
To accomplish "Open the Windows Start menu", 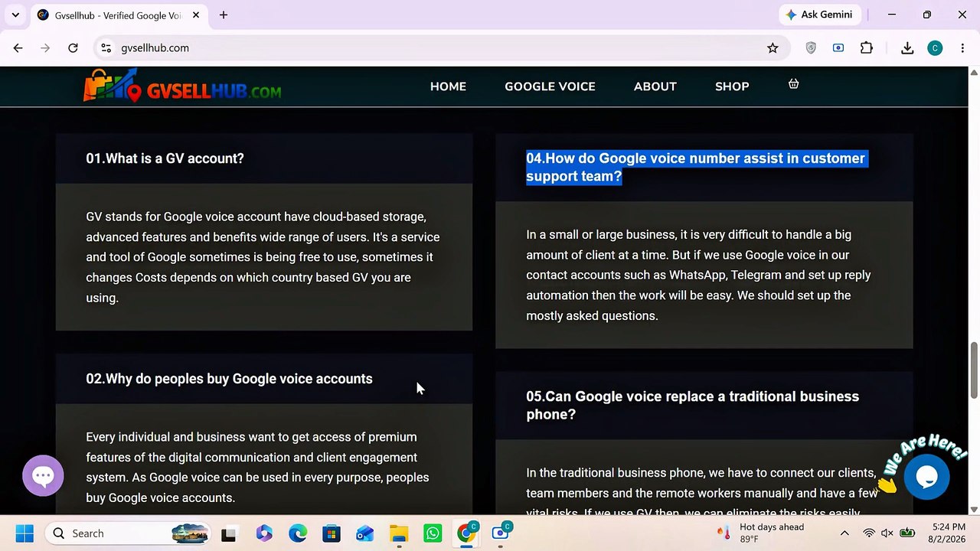I will pyautogui.click(x=24, y=533).
